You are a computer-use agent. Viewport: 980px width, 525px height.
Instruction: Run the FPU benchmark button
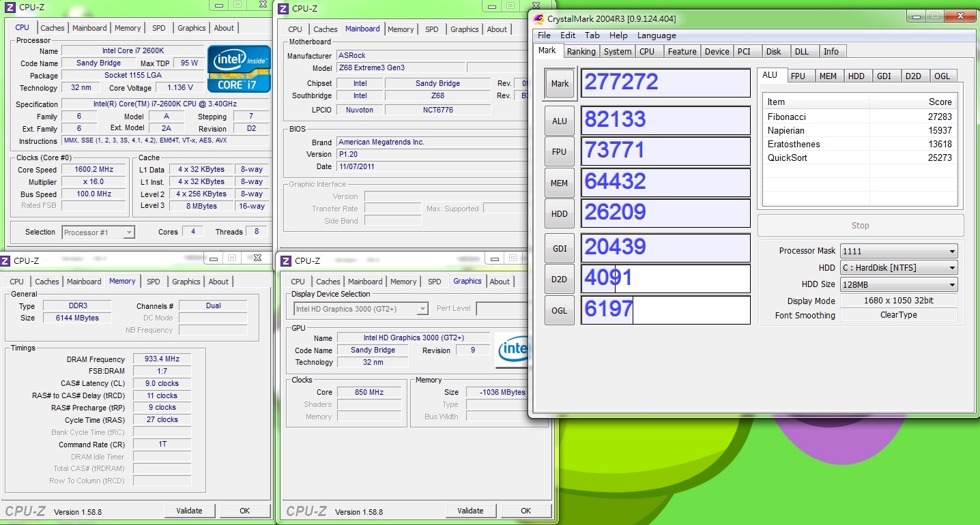[560, 151]
